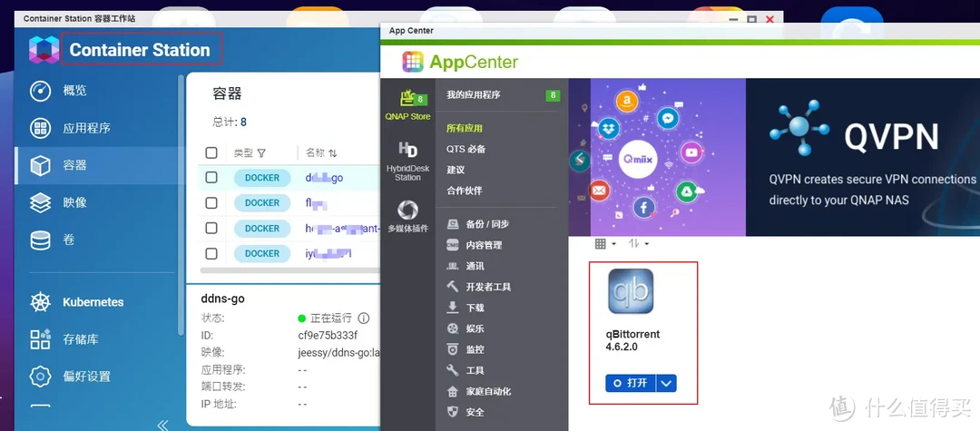
Task: Open the 安全 shield category icon
Action: 453,412
